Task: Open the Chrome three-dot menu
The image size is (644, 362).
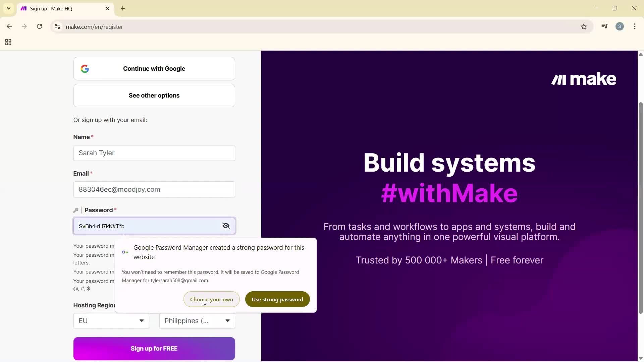Action: pyautogui.click(x=635, y=26)
